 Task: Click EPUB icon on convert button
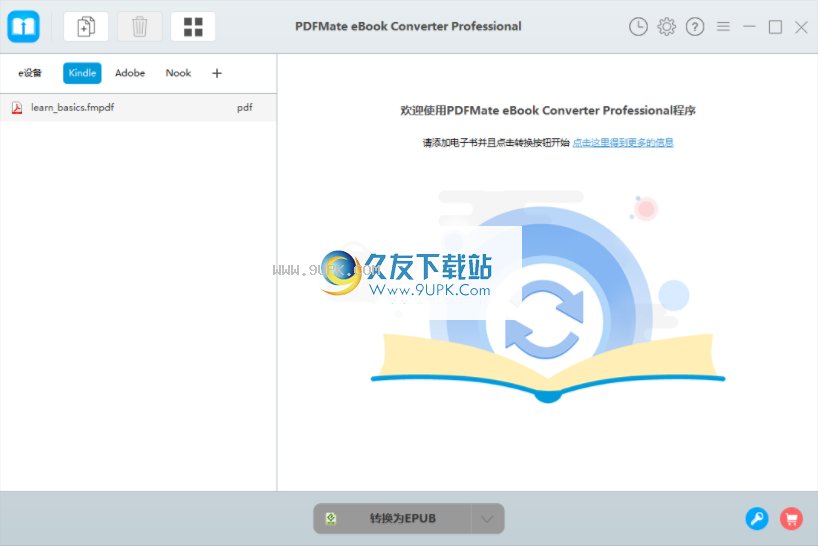(x=331, y=518)
